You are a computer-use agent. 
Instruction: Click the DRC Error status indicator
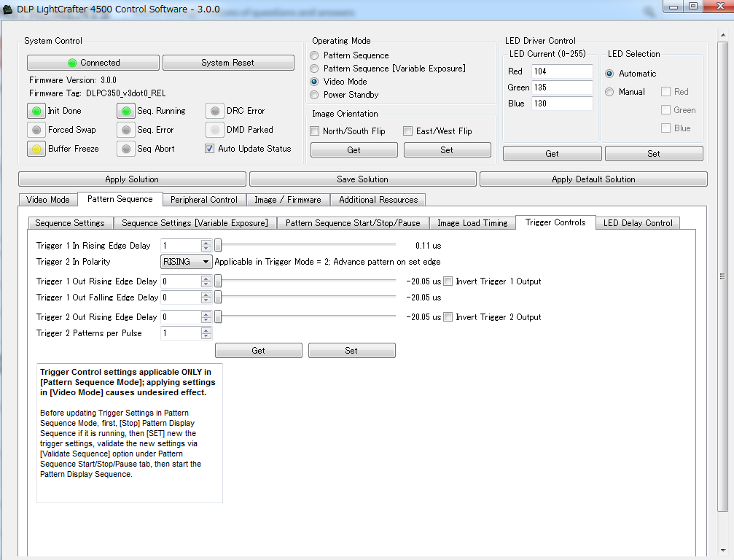point(215,111)
